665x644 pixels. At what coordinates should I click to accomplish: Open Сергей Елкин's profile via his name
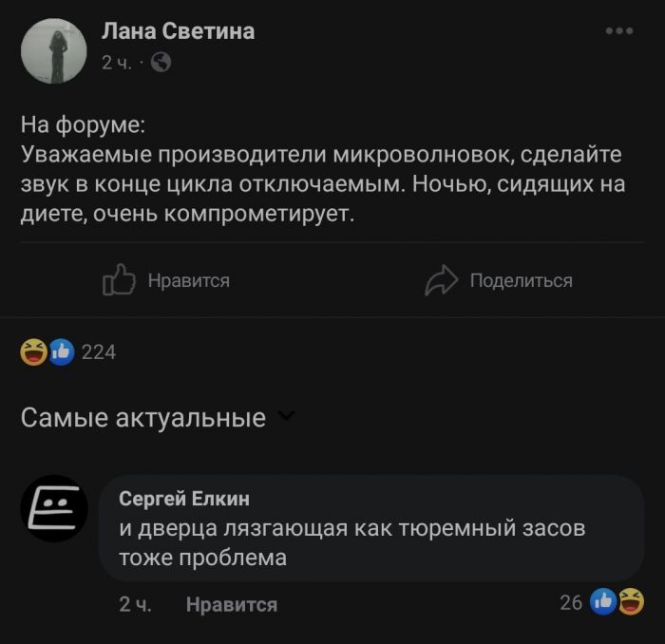pos(184,499)
